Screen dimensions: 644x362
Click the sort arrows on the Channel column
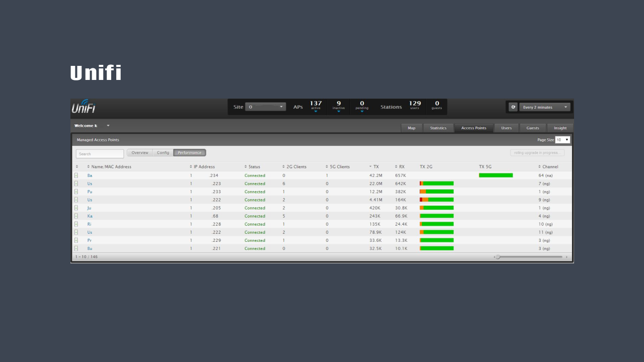pyautogui.click(x=539, y=166)
